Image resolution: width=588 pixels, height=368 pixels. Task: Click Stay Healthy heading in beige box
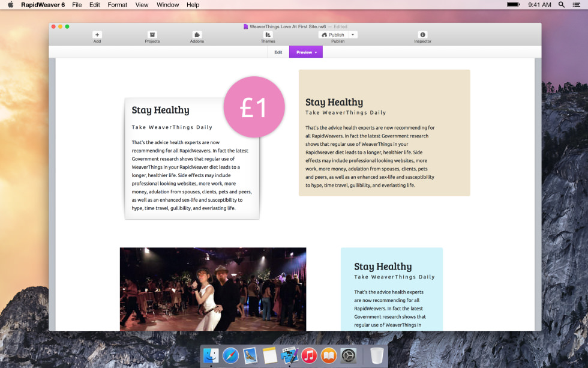[x=334, y=103]
